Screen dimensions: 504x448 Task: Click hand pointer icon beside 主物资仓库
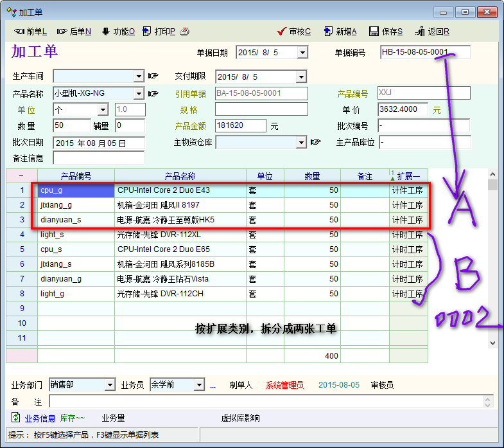[x=315, y=142]
